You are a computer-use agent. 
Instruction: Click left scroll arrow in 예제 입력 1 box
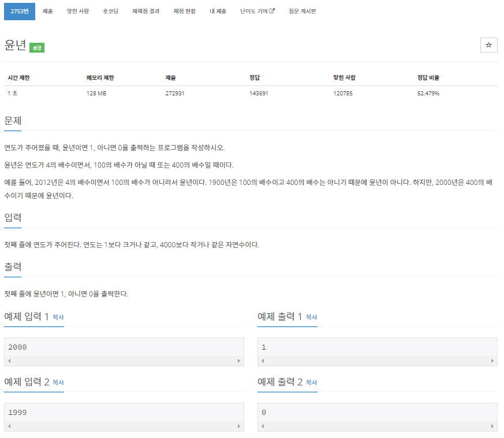click(x=9, y=361)
